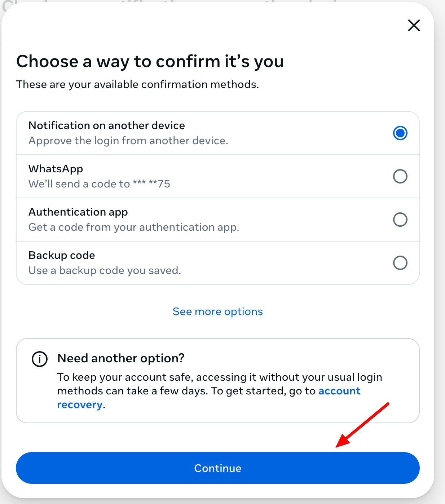The image size is (445, 504).
Task: Click the Choose a way to confirm heading
Action: (150, 61)
